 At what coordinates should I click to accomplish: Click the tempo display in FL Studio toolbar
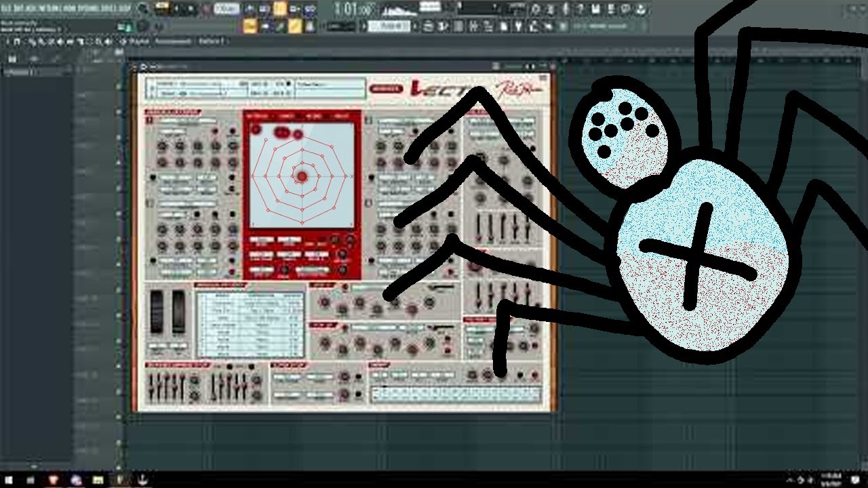tap(228, 9)
